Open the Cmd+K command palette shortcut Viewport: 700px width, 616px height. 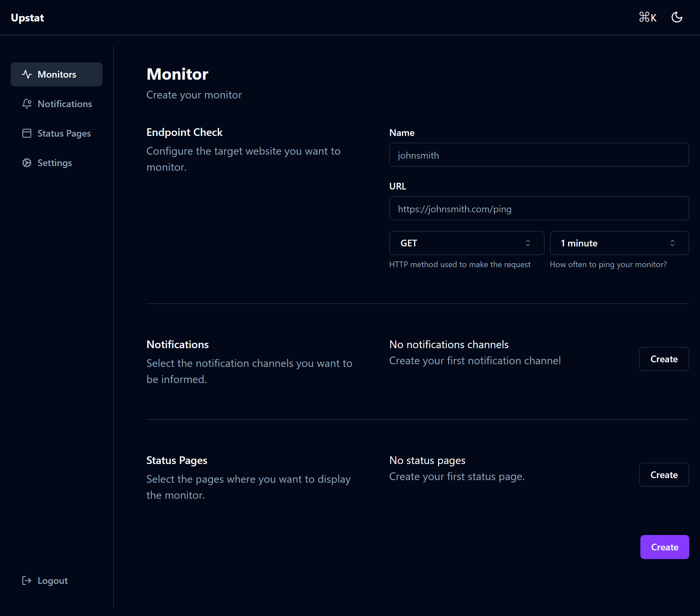coord(648,17)
